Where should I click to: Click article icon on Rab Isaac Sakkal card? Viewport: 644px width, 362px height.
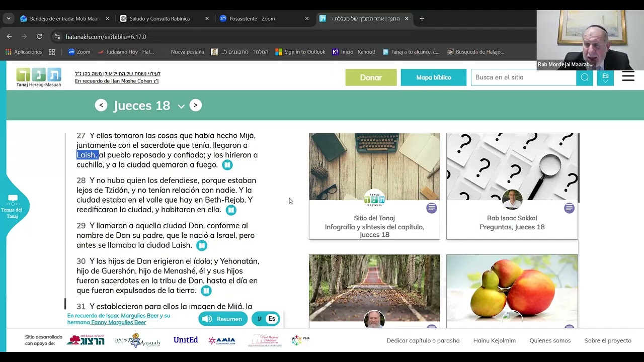click(569, 208)
